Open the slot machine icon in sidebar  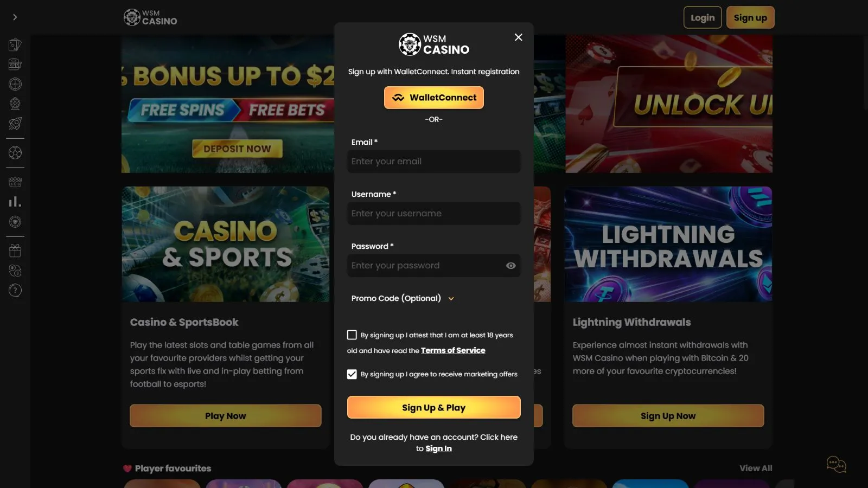[15, 65]
